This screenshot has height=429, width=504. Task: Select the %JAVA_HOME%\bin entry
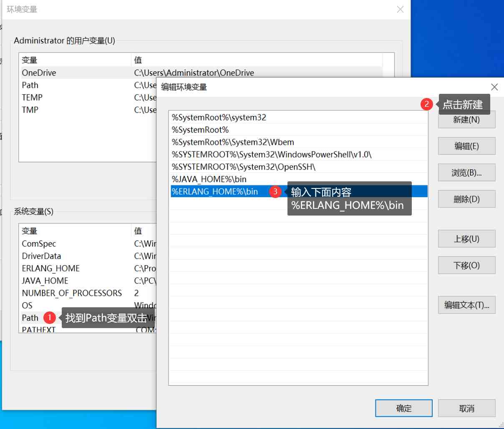click(x=298, y=179)
